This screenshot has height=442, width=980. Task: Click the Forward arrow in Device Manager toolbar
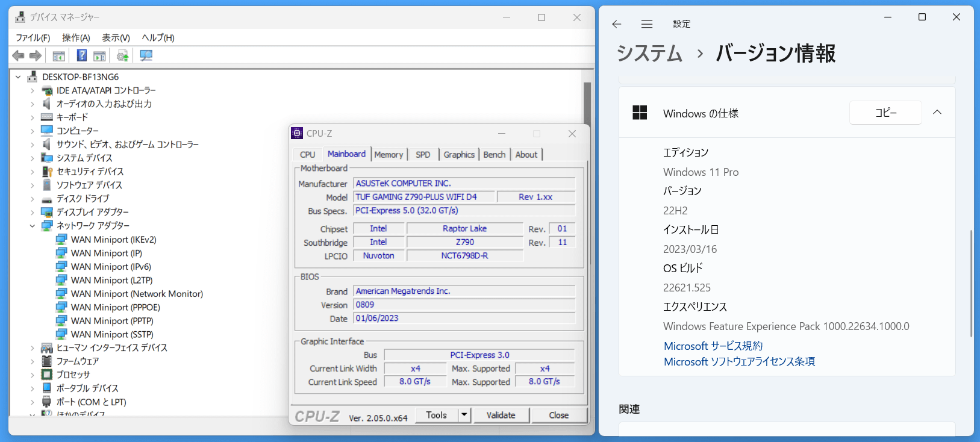click(x=36, y=56)
